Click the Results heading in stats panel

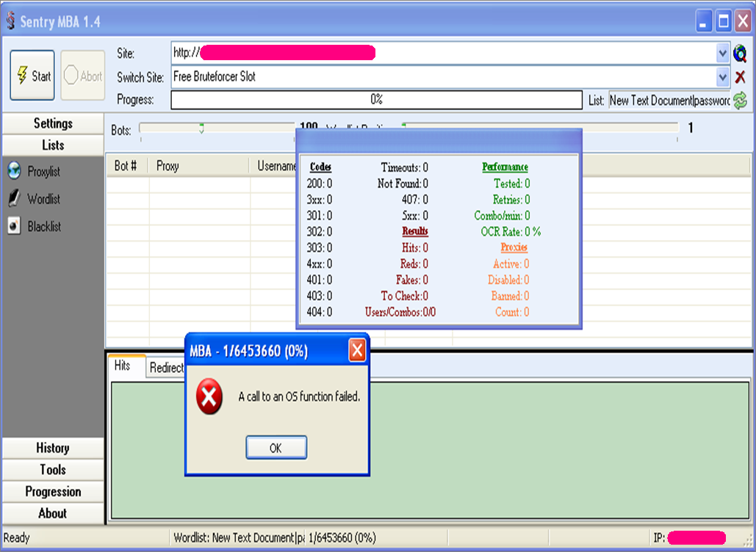(x=415, y=231)
